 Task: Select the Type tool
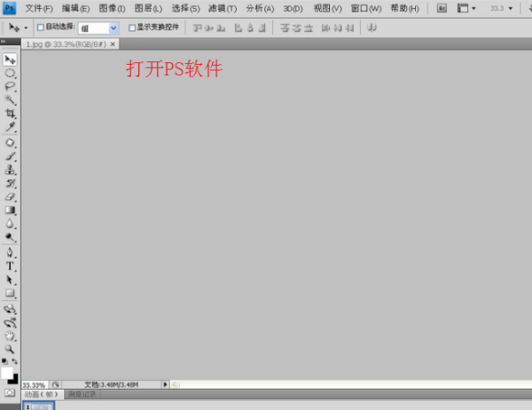coord(10,266)
